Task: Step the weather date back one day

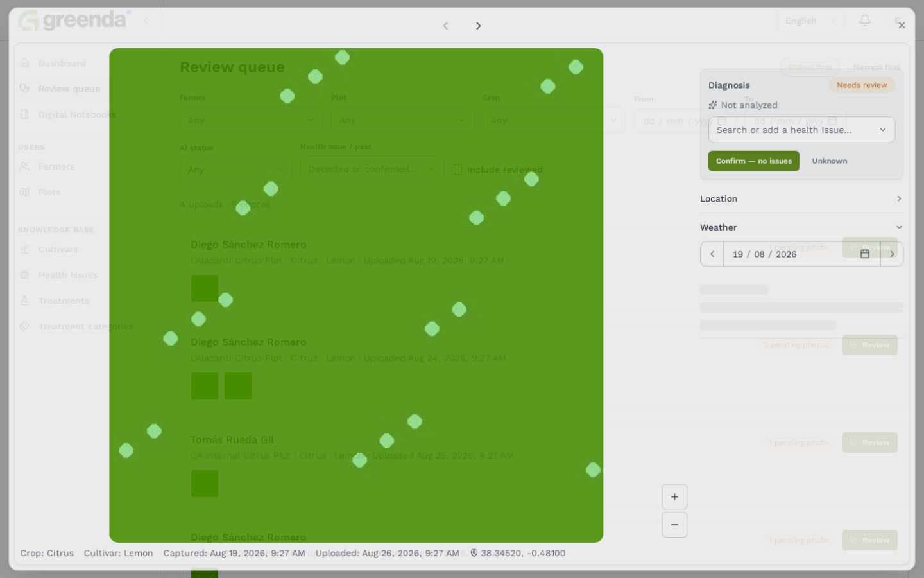Action: pos(712,254)
